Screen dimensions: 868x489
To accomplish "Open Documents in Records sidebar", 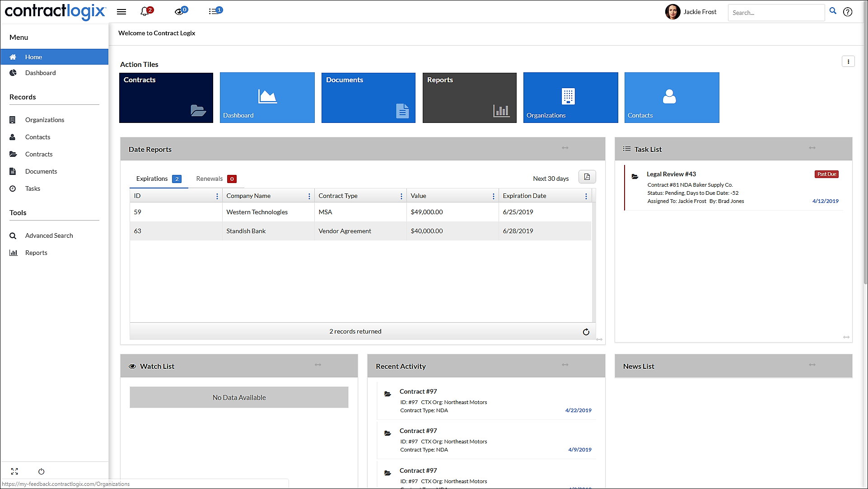I will pos(54,171).
